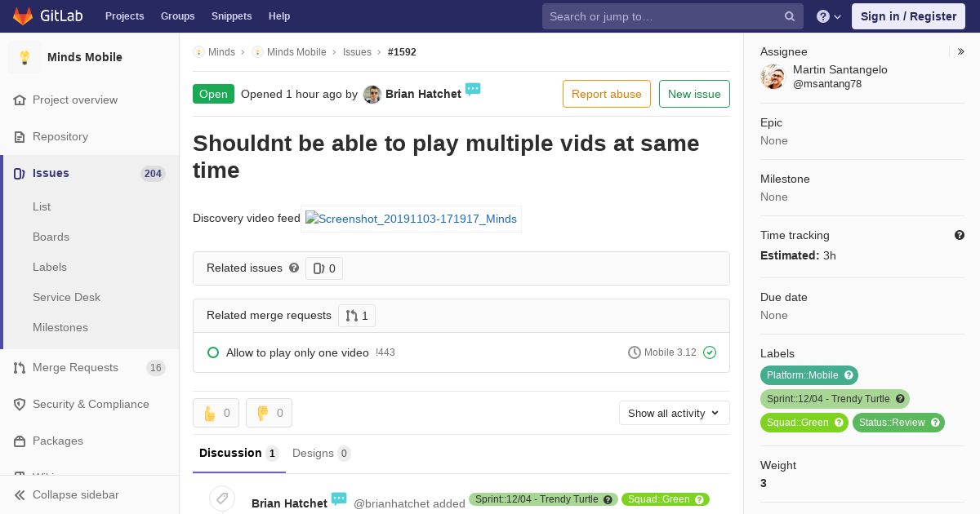Screen dimensions: 980x514
Task: Open the Allow to play only one video merge request
Action: (x=297, y=352)
